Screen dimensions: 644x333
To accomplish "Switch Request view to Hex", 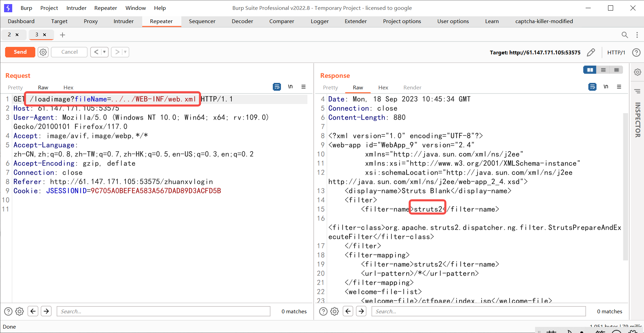I will click(68, 87).
